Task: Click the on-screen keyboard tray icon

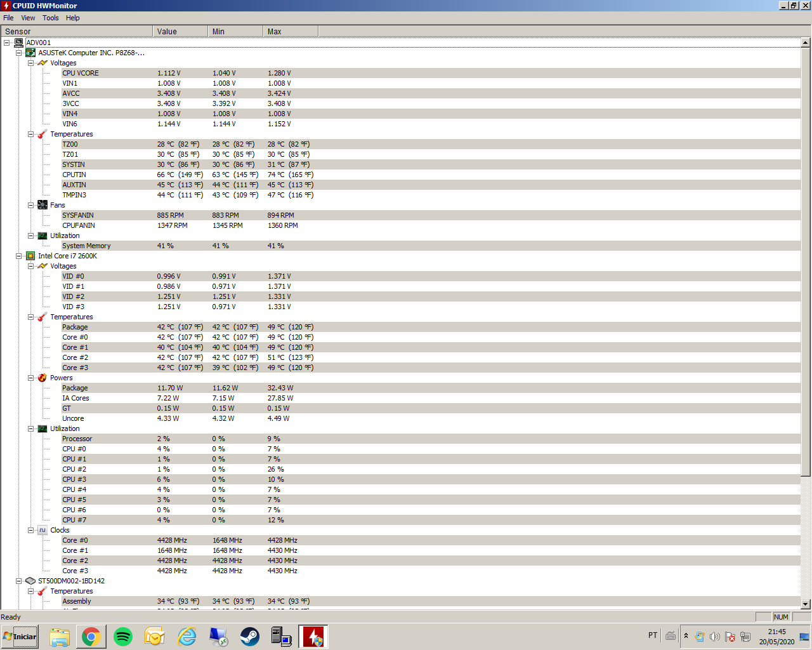Action: click(671, 635)
